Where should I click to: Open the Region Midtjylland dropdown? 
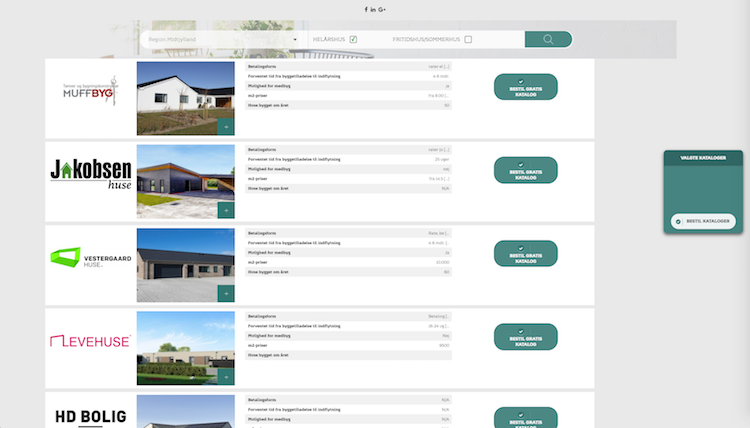[x=221, y=40]
